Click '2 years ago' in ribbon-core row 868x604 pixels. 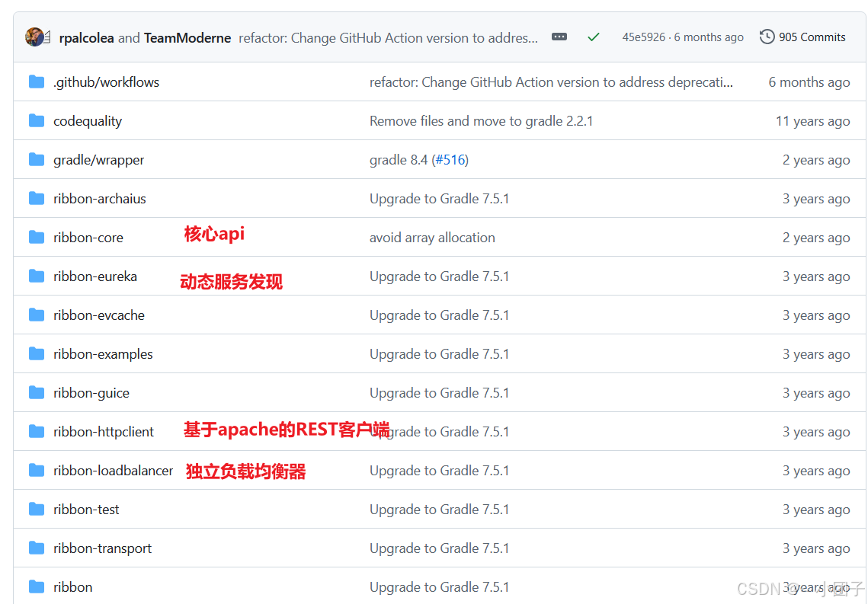click(816, 238)
